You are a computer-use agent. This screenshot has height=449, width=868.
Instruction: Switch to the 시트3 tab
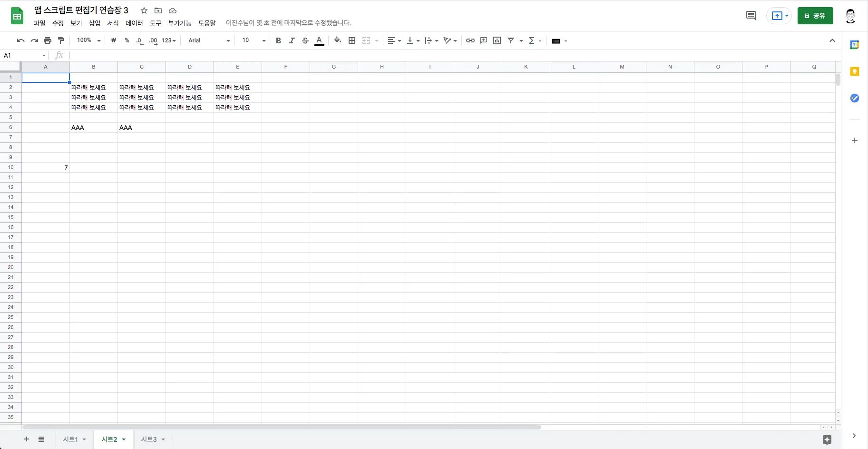pos(149,439)
